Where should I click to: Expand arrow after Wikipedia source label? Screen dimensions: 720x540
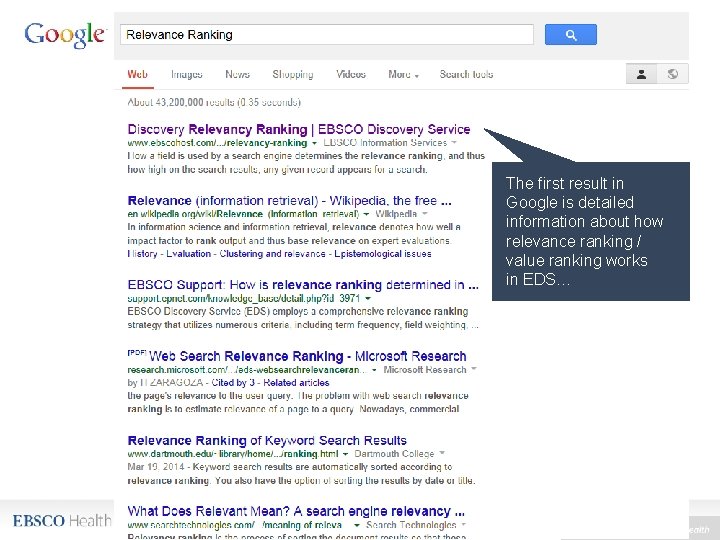pyautogui.click(x=425, y=214)
